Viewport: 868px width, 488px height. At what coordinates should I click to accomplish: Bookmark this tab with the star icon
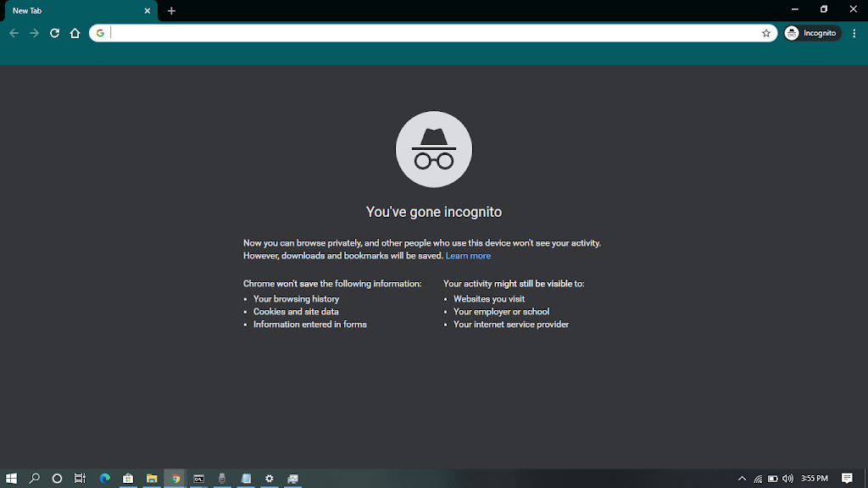(766, 33)
